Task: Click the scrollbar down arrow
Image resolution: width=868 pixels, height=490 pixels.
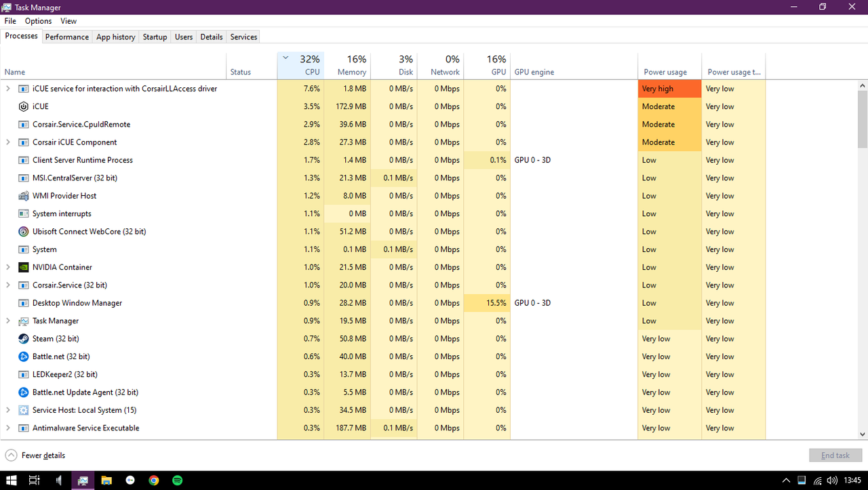Action: [x=863, y=434]
